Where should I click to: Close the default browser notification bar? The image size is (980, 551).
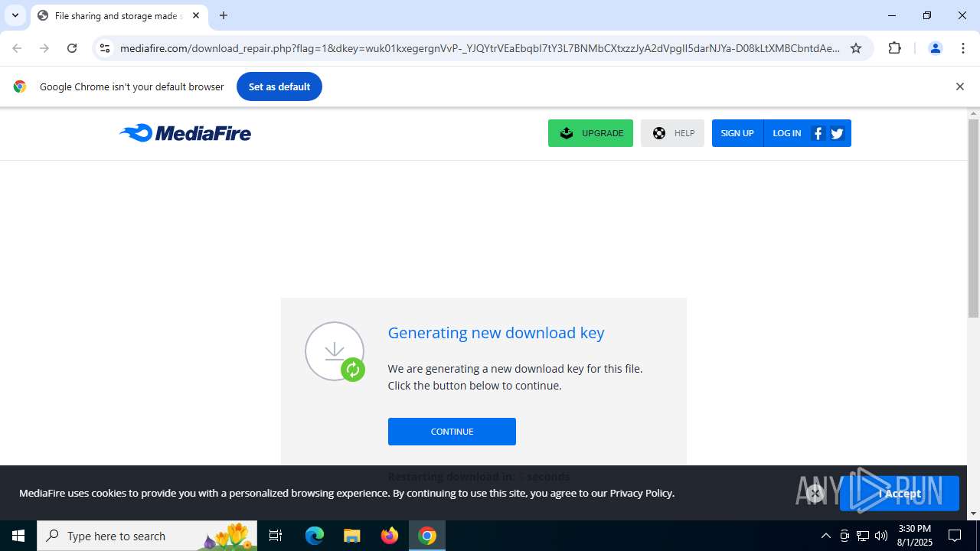(x=959, y=86)
